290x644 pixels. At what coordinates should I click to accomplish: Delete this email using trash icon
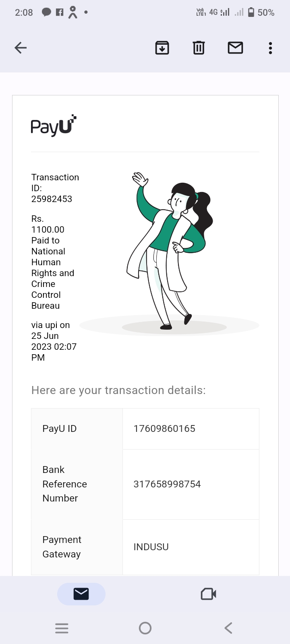coord(199,48)
